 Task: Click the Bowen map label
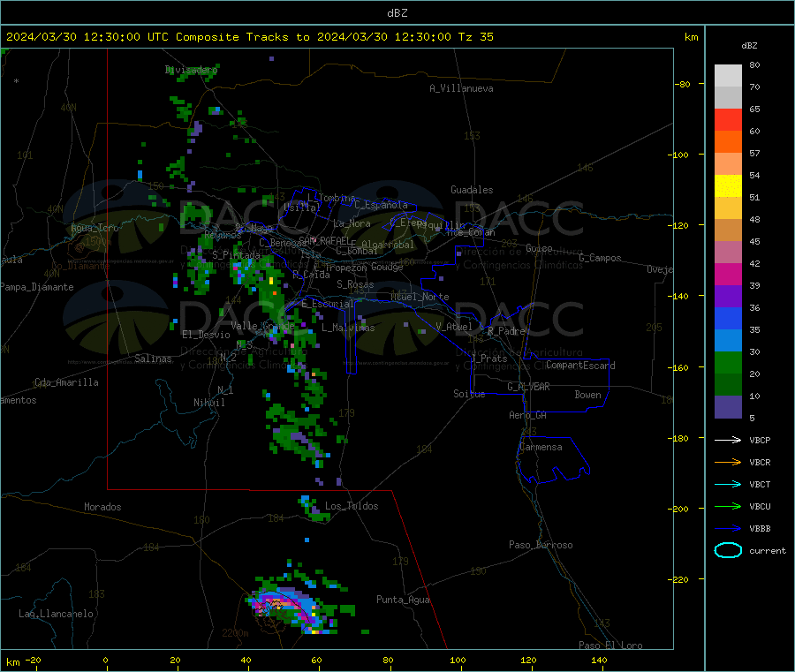pos(588,396)
